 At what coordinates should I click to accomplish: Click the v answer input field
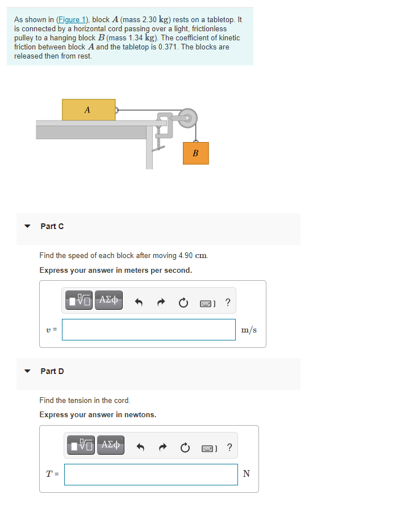coord(148,329)
